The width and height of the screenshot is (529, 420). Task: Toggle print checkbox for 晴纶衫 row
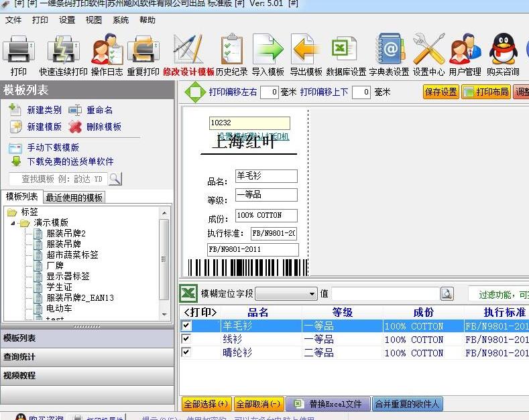point(186,352)
